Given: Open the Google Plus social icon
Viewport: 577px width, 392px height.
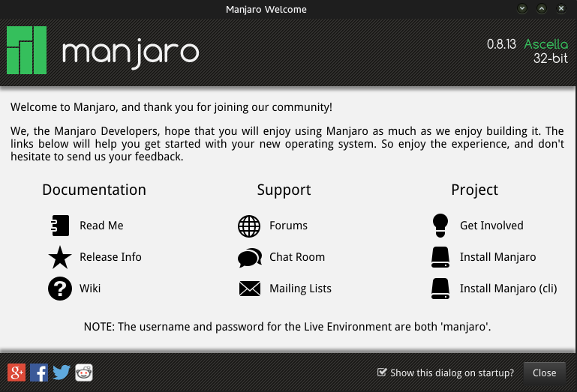Looking at the screenshot, I should click(17, 373).
